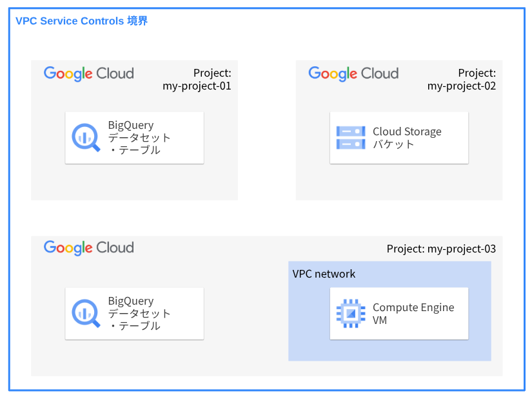
Task: Click the Google Cloud logo in my-project-01
Action: 89,73
